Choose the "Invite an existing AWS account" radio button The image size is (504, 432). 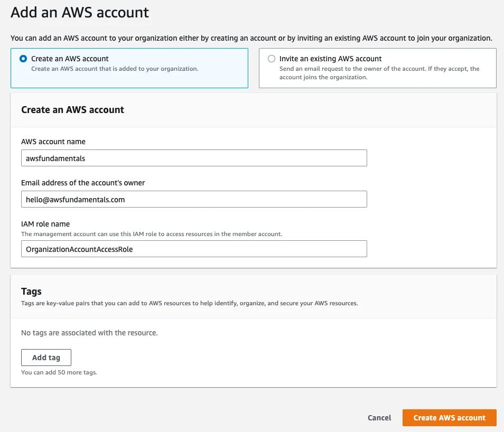[272, 59]
